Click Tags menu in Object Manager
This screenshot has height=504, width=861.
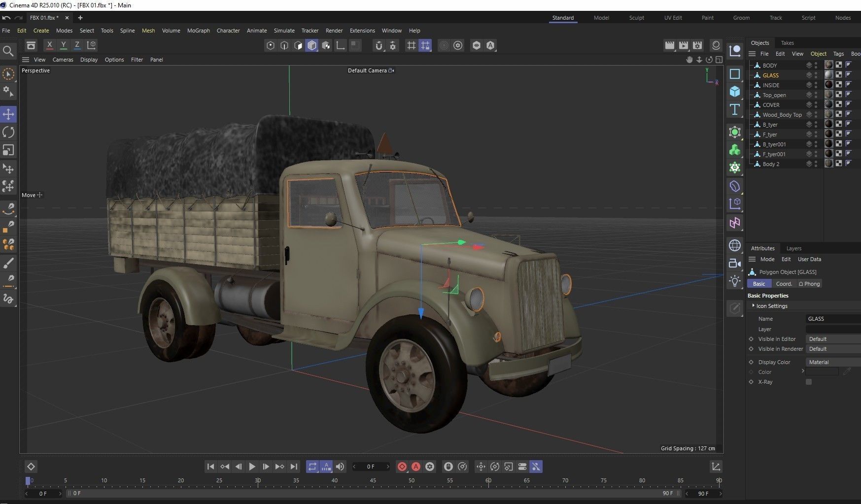click(x=838, y=54)
